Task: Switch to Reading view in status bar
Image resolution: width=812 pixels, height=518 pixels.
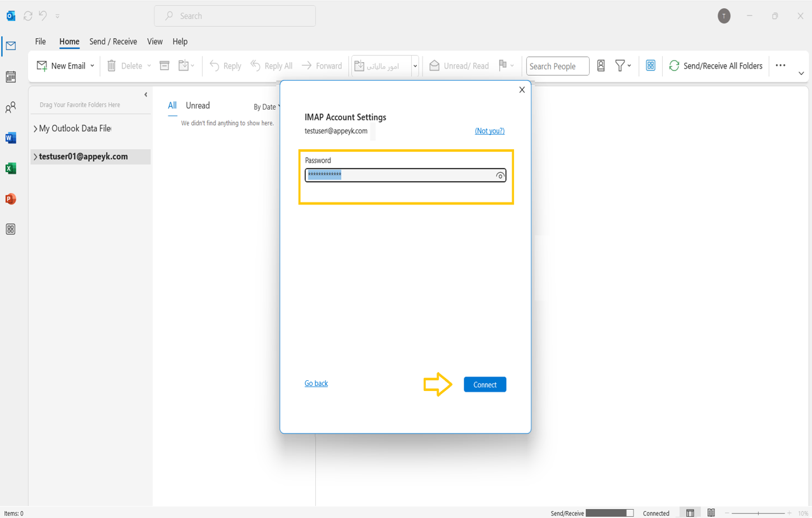Action: (x=711, y=513)
